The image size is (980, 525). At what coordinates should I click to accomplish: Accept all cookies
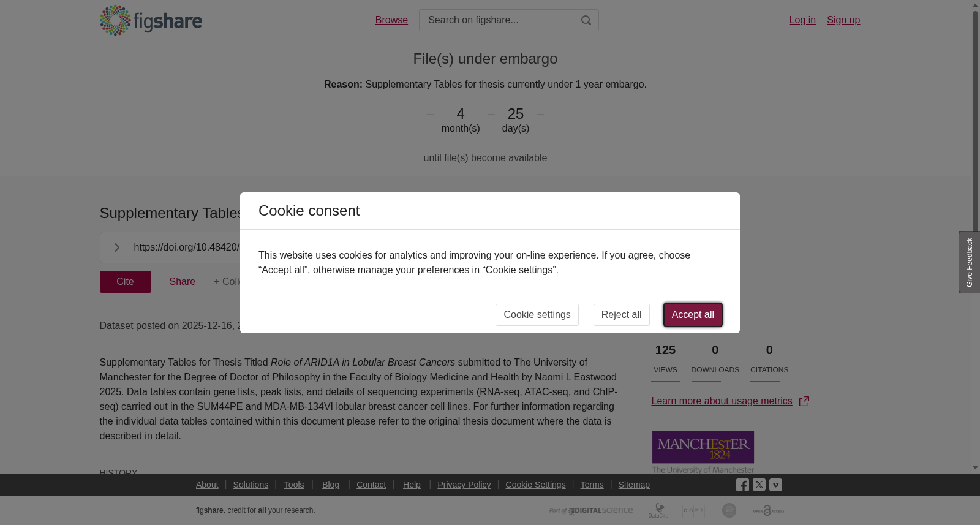693,315
